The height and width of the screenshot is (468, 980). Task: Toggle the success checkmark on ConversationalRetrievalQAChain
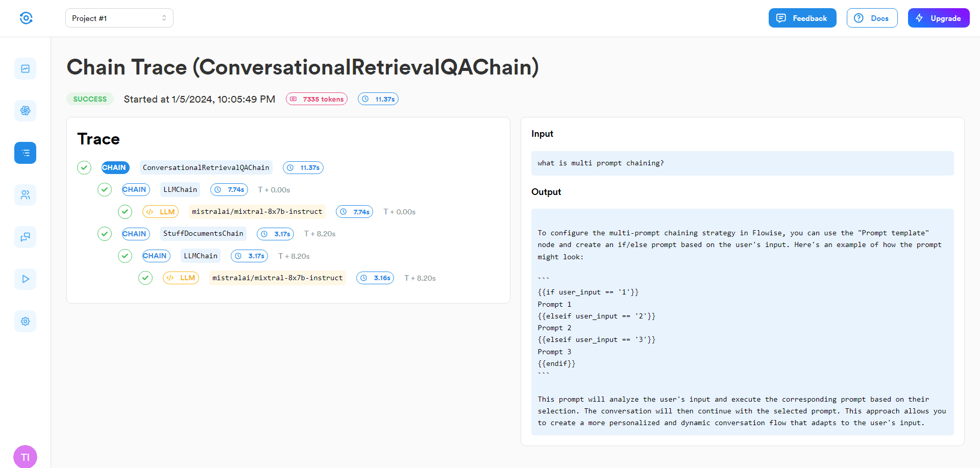click(84, 167)
